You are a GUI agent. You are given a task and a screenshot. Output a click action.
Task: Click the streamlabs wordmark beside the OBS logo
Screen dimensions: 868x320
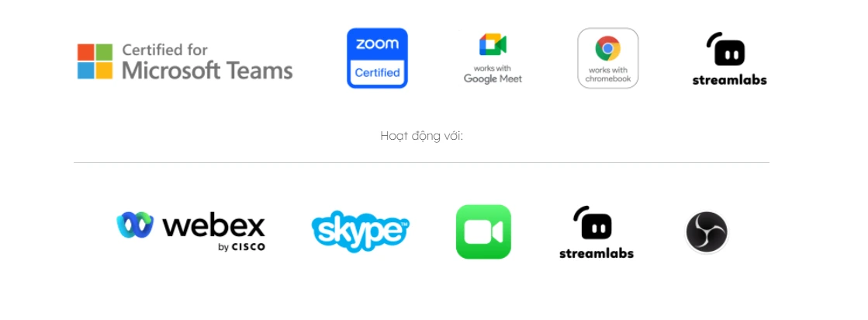pyautogui.click(x=597, y=253)
